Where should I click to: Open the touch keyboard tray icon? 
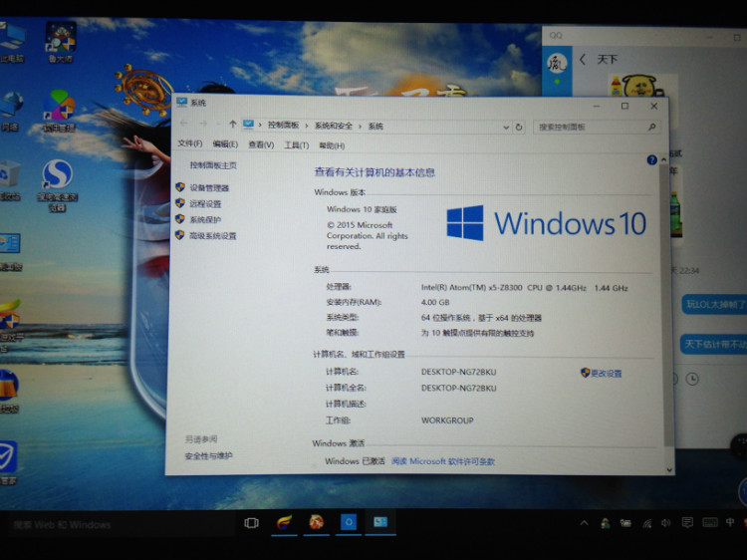coord(710,522)
